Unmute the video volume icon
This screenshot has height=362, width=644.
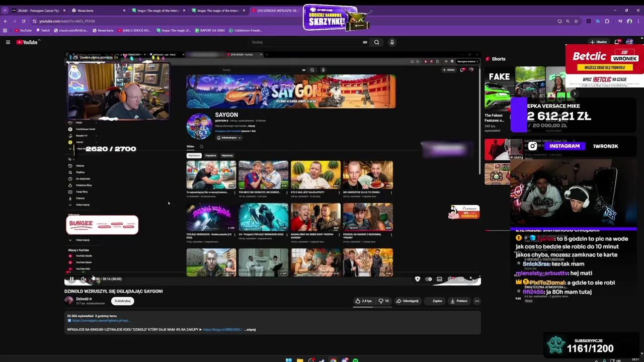84,279
